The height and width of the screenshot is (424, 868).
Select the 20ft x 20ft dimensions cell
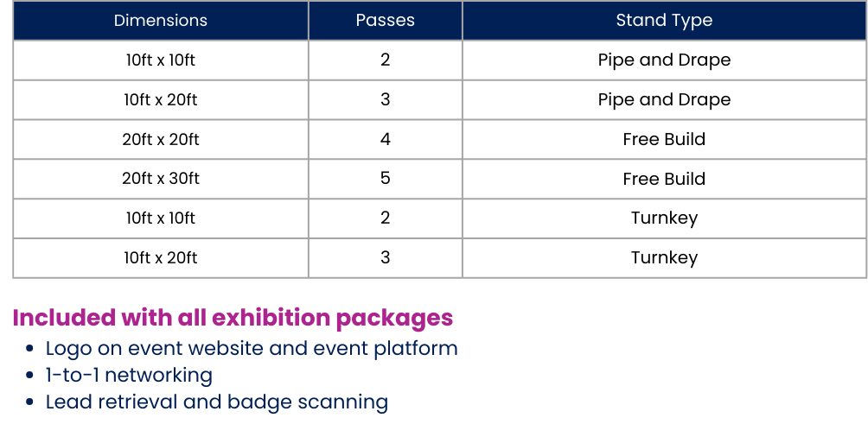click(161, 139)
